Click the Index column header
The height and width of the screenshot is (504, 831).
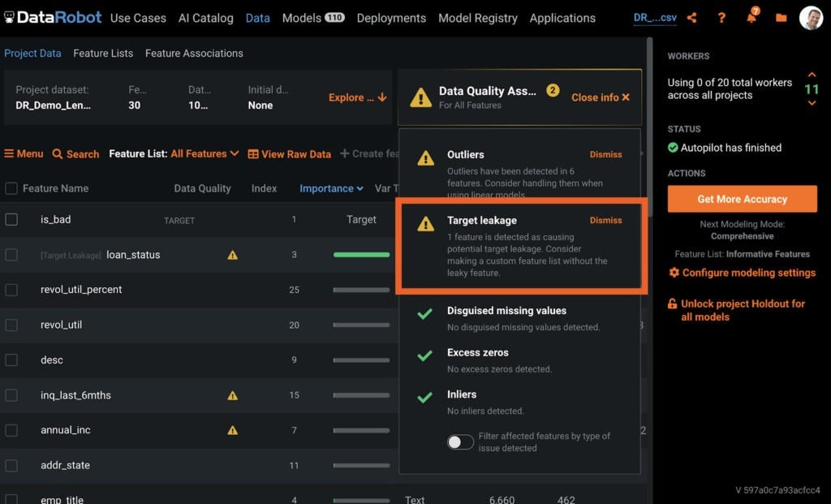(264, 188)
